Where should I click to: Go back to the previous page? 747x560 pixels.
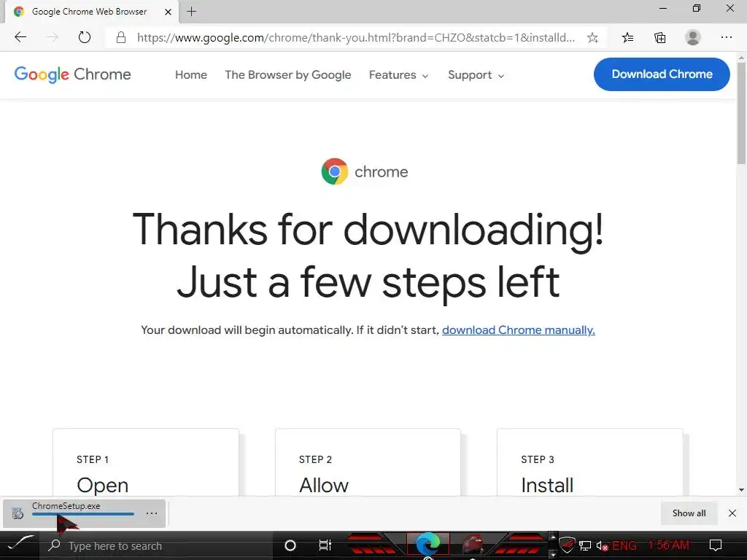(20, 37)
